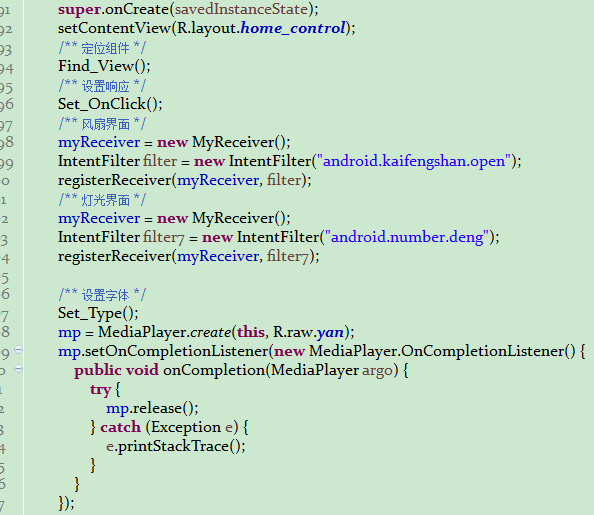Image resolution: width=594 pixels, height=515 pixels.
Task: Place cursor on the 设置响应 comment
Action: tap(102, 86)
